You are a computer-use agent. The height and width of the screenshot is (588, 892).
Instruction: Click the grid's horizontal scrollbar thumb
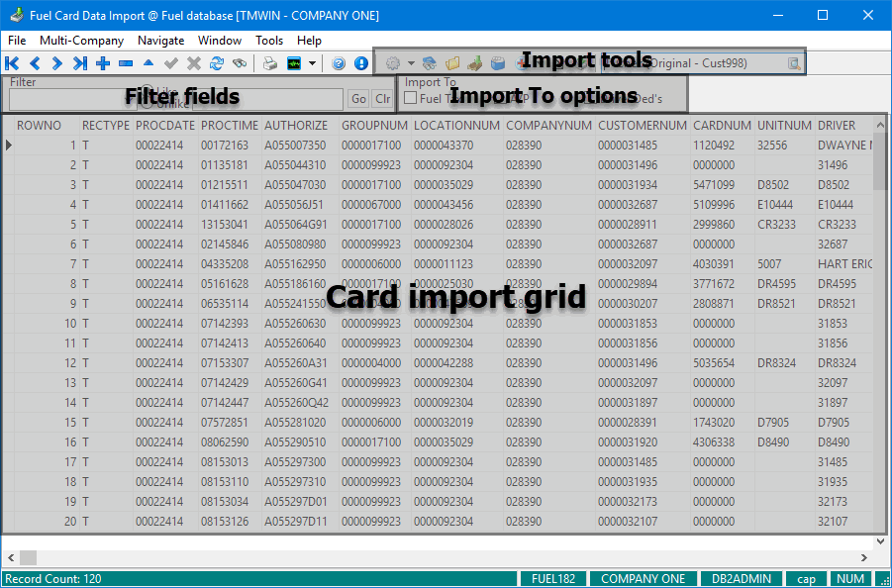coord(28,557)
